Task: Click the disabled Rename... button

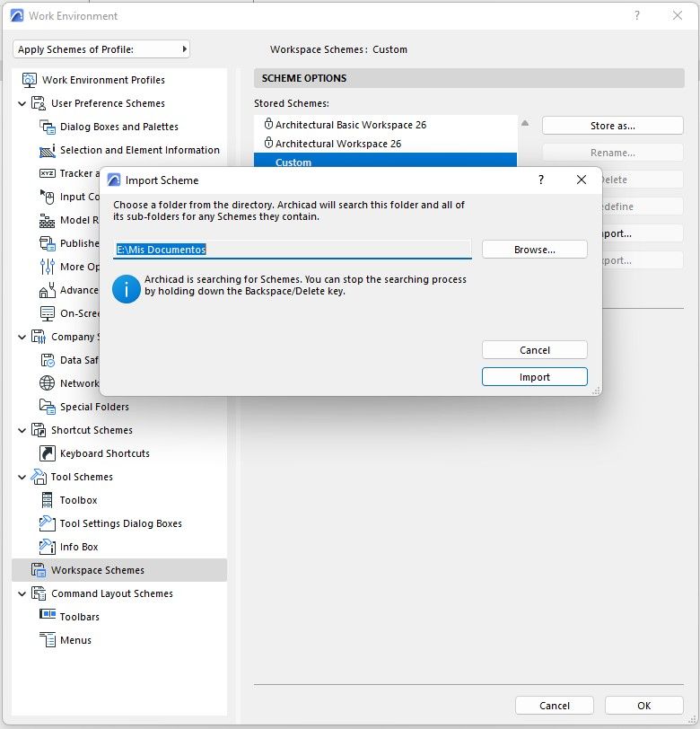Action: click(613, 153)
